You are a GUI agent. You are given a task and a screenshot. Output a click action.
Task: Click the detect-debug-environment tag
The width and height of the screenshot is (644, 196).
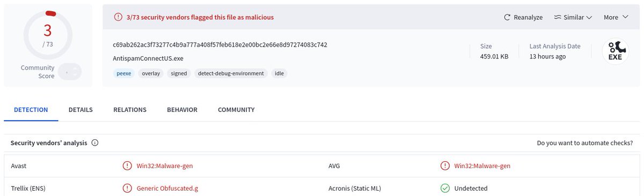point(231,73)
